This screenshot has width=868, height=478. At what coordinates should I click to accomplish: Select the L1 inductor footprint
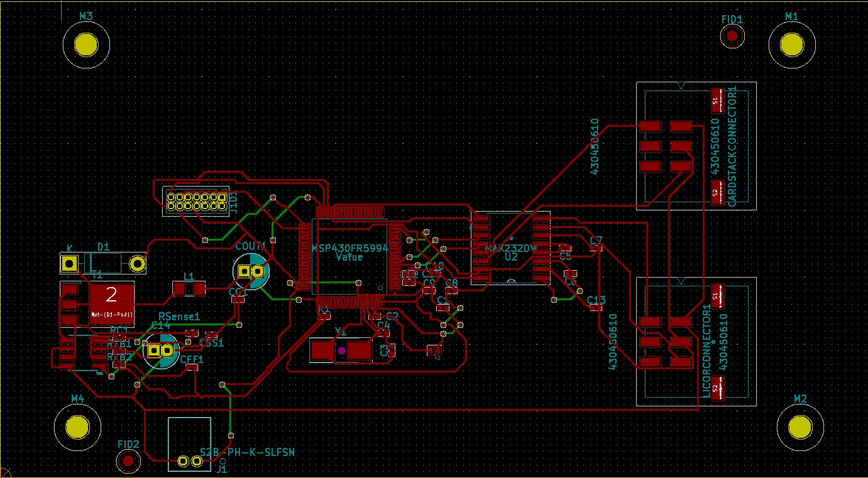189,289
